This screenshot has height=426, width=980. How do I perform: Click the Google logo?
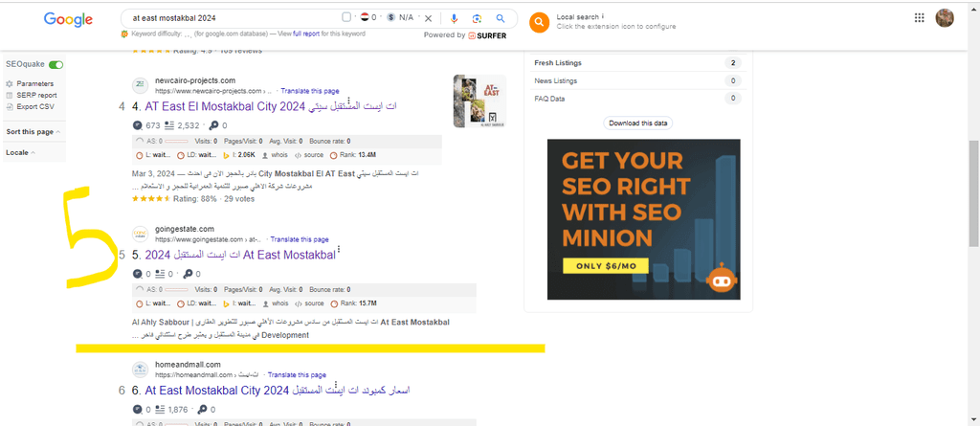[x=68, y=19]
